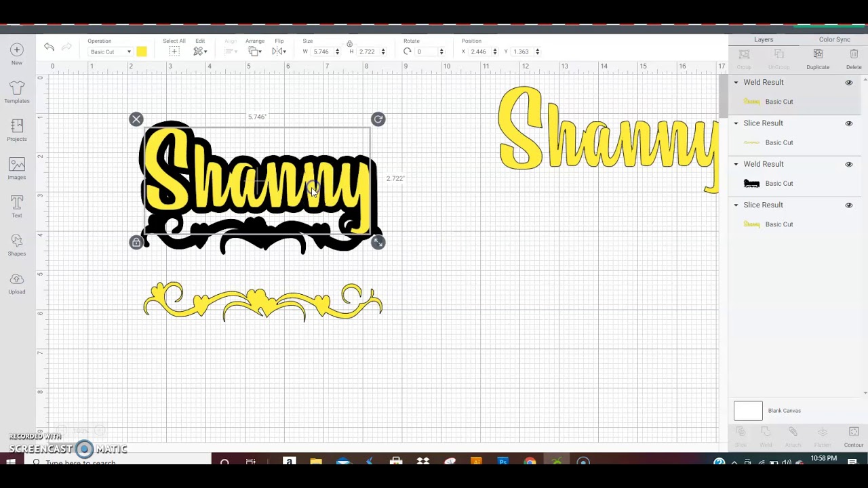The width and height of the screenshot is (868, 488).
Task: Click the Blank Canvas swatch
Action: [748, 411]
